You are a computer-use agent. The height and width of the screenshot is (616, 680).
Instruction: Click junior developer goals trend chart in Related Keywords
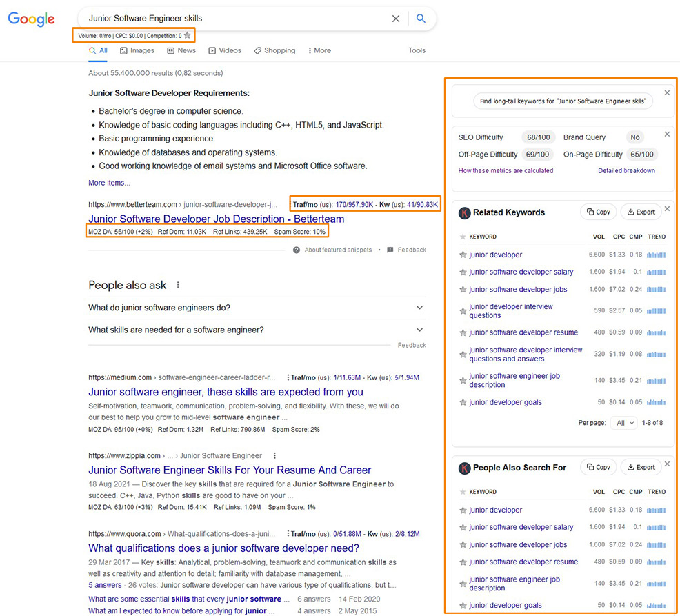coord(656,402)
